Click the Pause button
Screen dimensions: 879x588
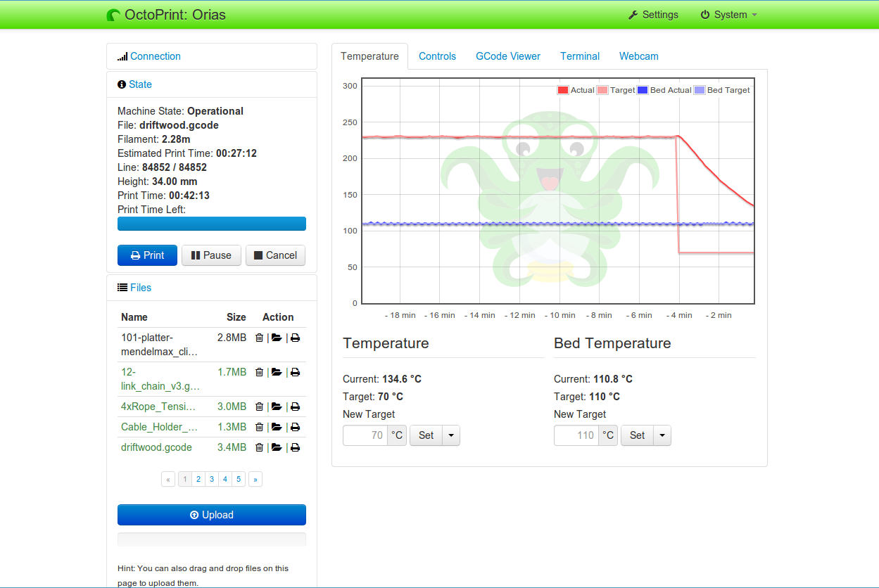[x=211, y=255]
